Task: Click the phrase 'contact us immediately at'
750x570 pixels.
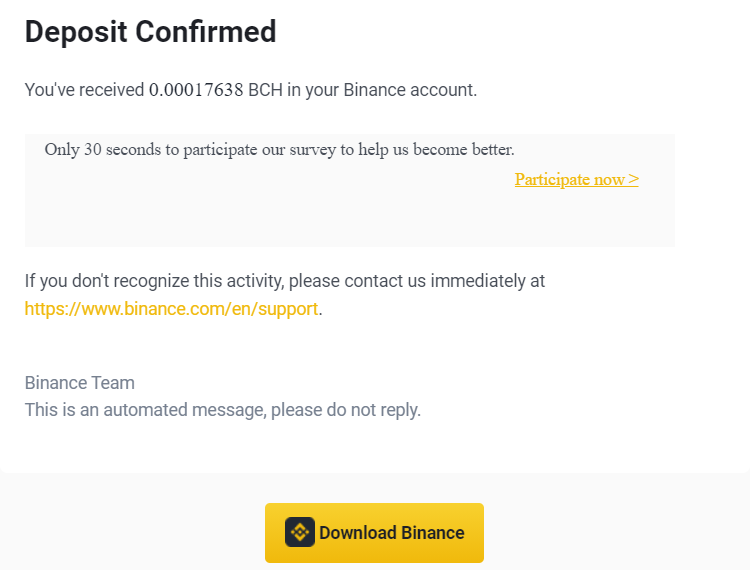Action: (444, 281)
